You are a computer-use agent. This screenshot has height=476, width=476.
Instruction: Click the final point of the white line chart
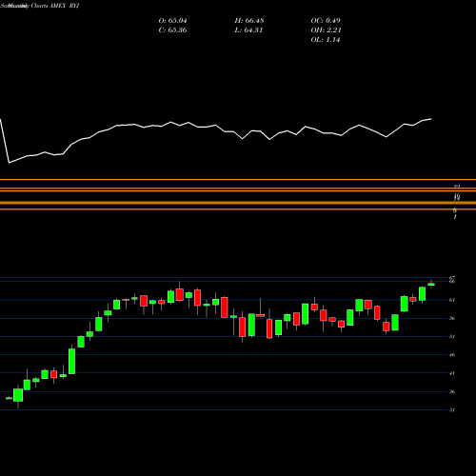click(x=431, y=119)
